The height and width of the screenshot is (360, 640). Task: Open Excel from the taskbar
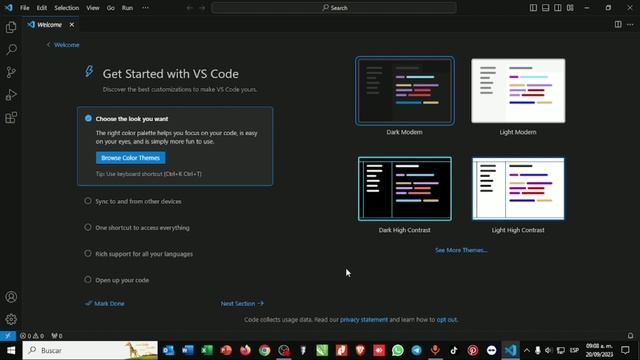click(x=207, y=350)
